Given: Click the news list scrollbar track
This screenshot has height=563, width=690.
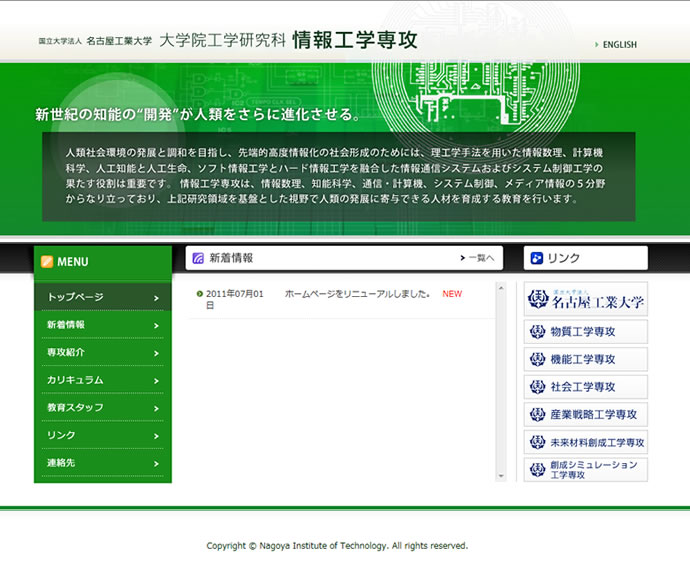Looking at the screenshot, I should pos(500,382).
